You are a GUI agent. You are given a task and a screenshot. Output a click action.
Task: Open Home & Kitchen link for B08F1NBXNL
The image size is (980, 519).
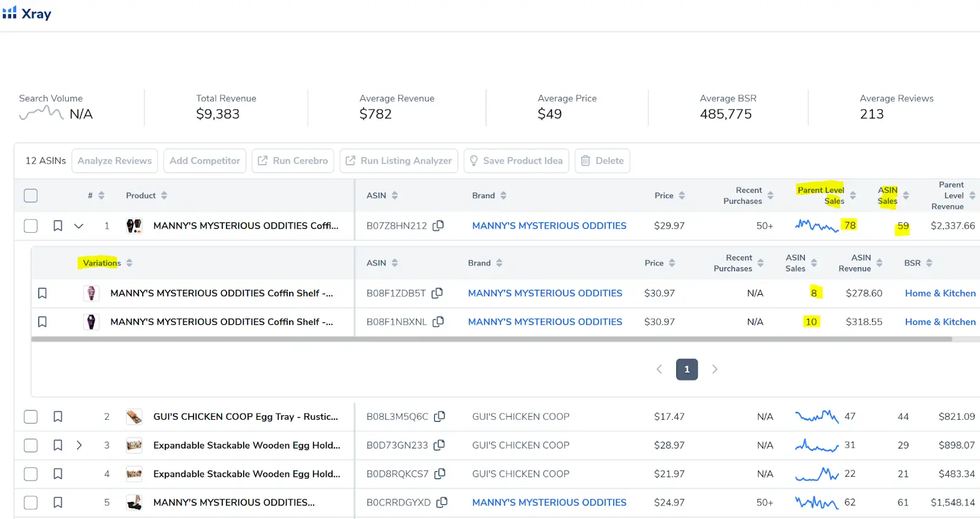940,322
